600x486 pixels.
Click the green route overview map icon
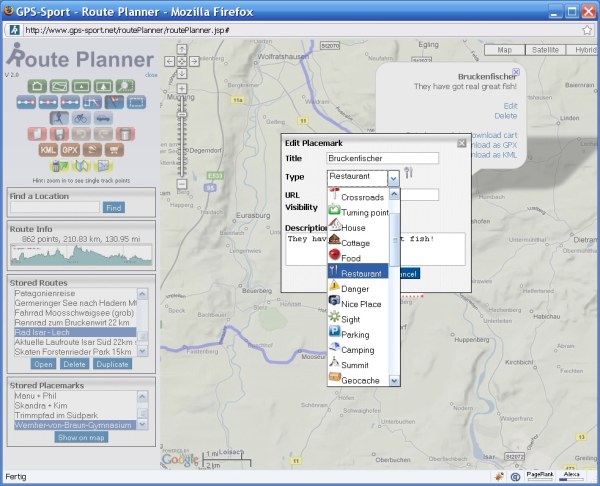point(59,86)
